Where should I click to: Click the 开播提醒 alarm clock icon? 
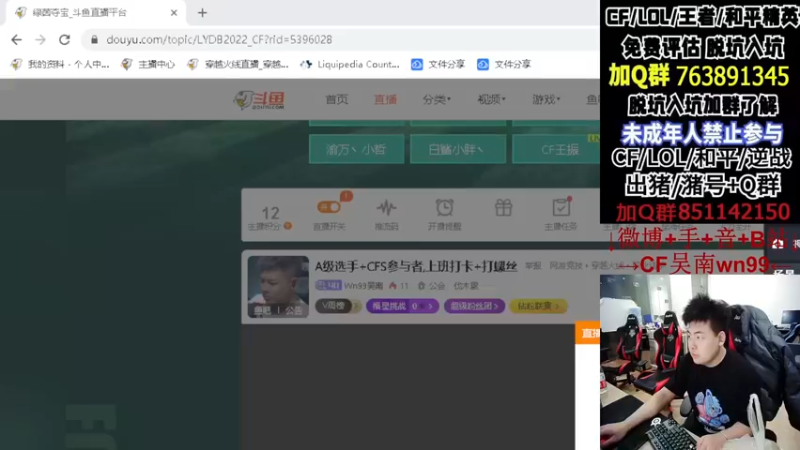tap(444, 208)
